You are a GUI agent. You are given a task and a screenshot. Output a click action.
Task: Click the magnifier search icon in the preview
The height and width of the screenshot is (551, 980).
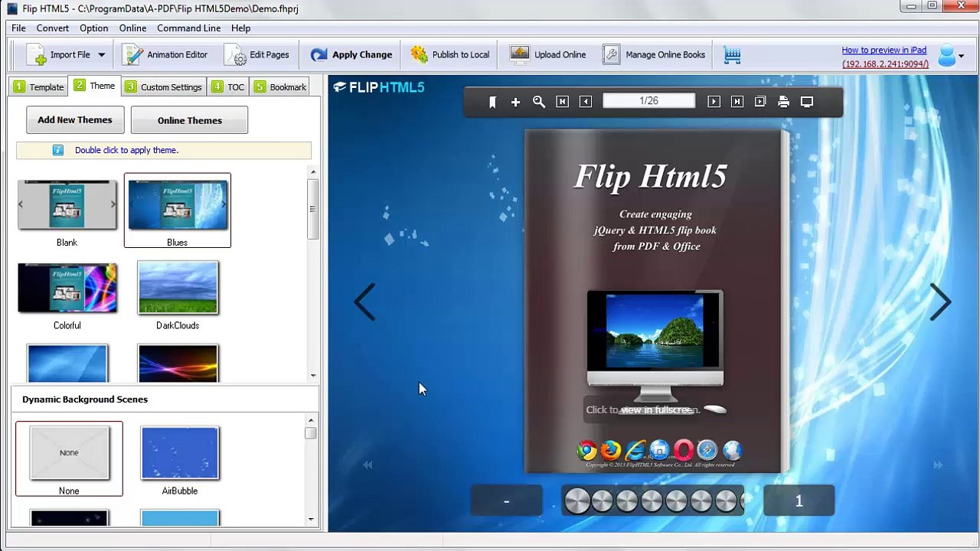539,102
